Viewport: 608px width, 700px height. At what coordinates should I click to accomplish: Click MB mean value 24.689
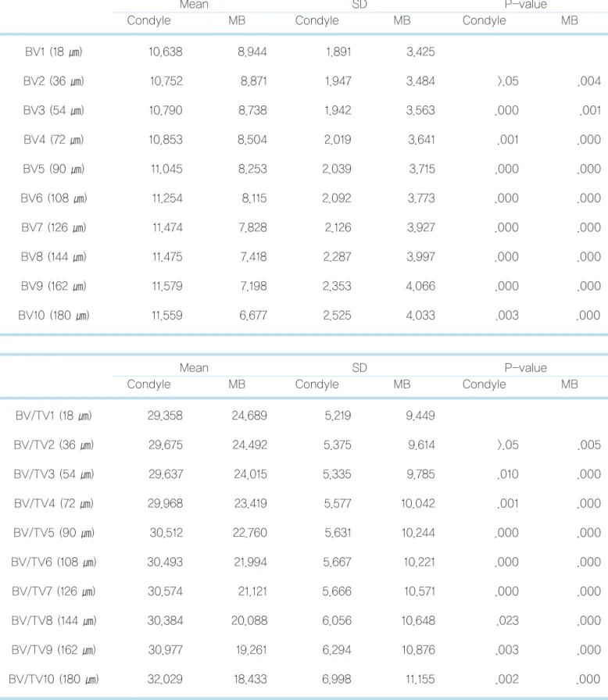(249, 416)
